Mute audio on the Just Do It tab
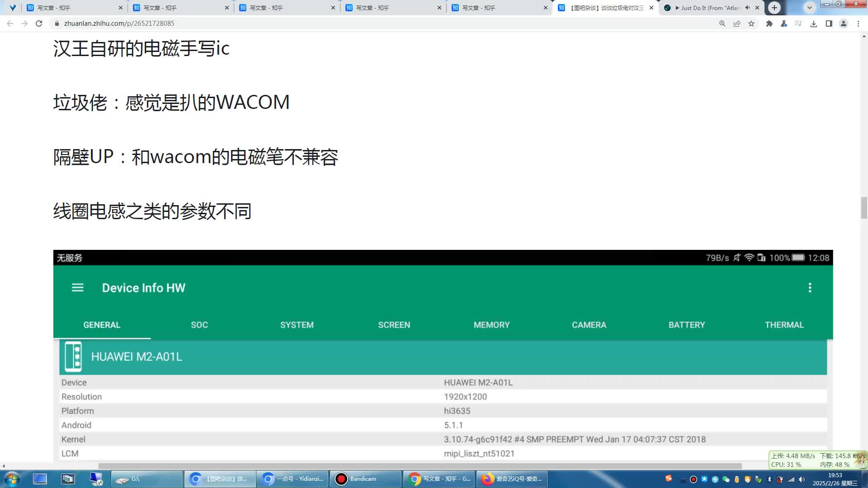The width and height of the screenshot is (868, 488). (747, 8)
